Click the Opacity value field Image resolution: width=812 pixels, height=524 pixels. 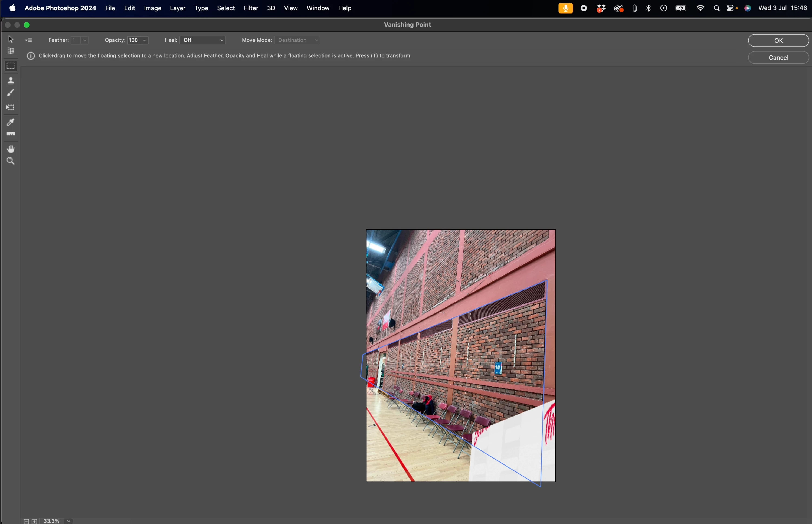pos(133,41)
